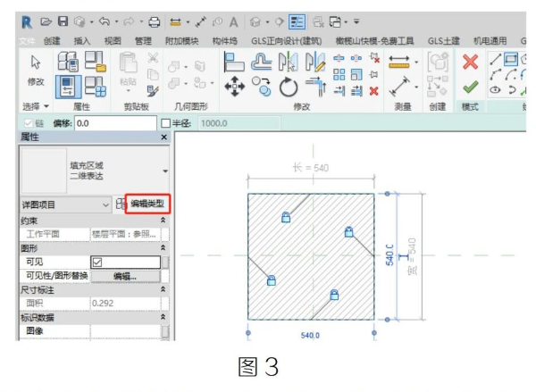Image resolution: width=536 pixels, height=392 pixels.
Task: Click the Revit R application logo
Action: (x=27, y=22)
